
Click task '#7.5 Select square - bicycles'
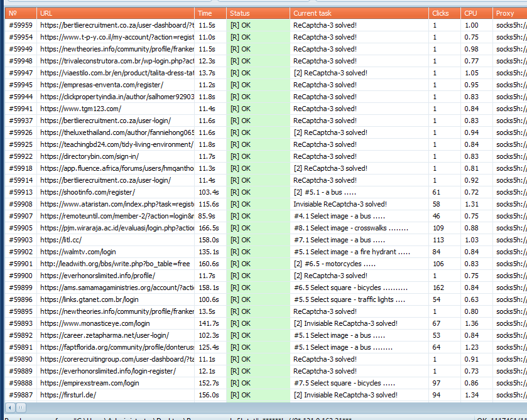pos(344,383)
